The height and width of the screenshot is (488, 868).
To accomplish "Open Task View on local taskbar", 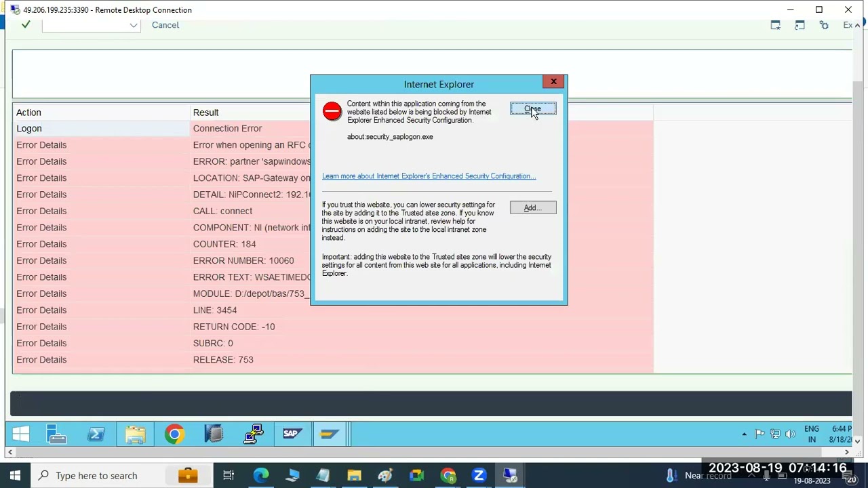I will [229, 476].
